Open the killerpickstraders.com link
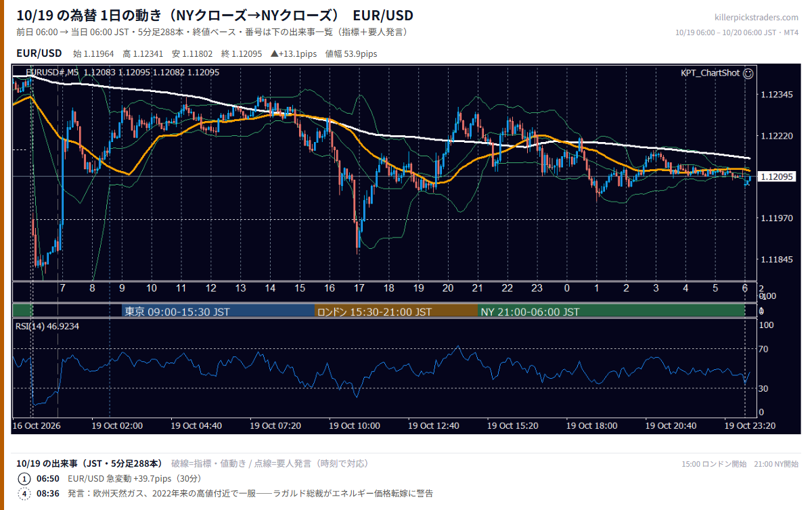This screenshot has height=510, width=812. coord(757,18)
